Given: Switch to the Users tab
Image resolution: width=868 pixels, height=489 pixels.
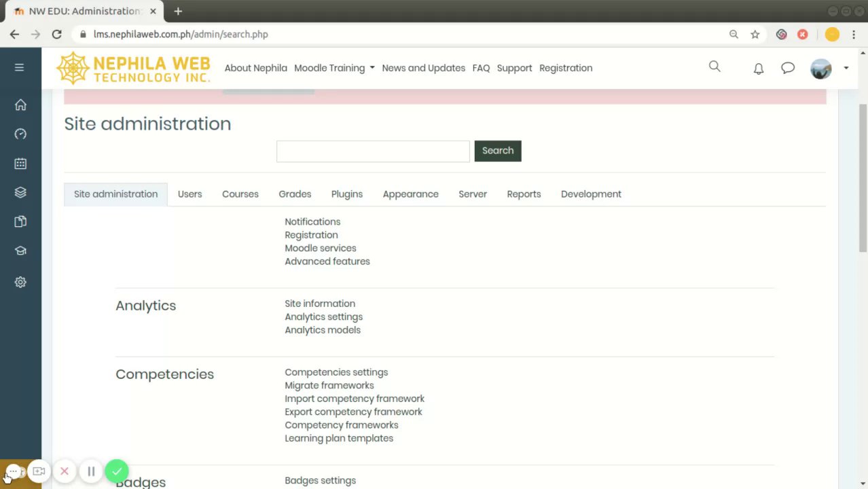Looking at the screenshot, I should click(x=189, y=194).
